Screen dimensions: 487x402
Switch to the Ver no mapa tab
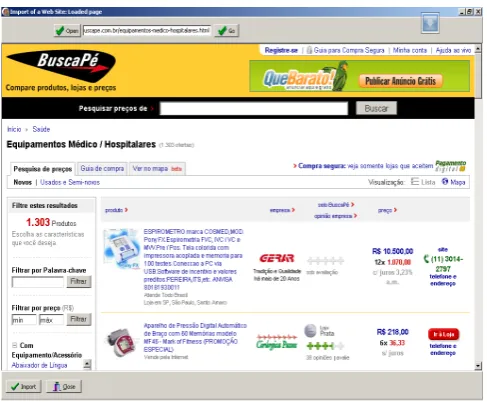point(157,168)
